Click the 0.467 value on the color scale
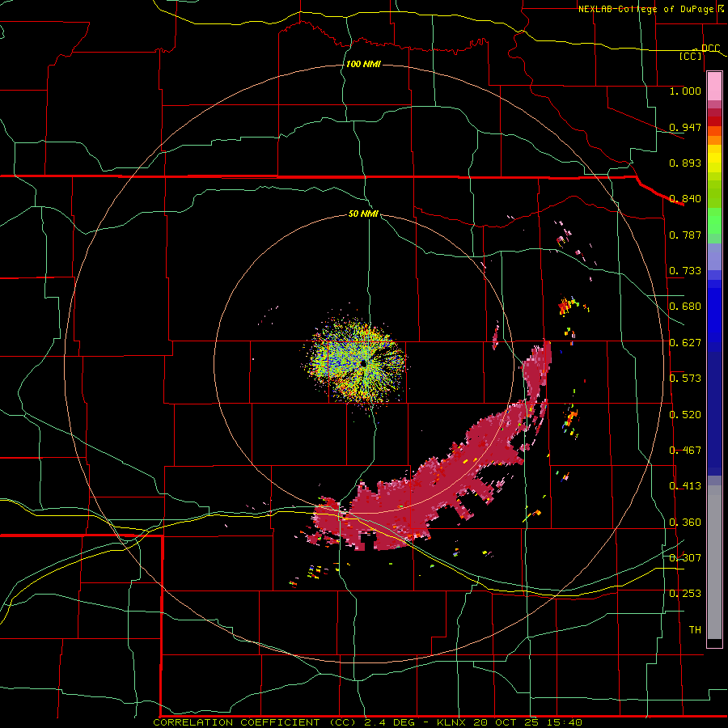 (x=685, y=451)
